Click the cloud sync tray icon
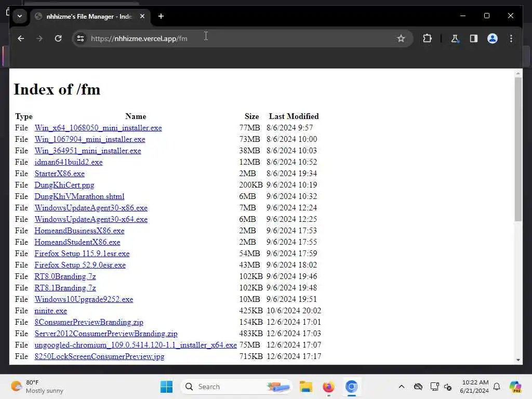The height and width of the screenshot is (399, 532). 418,387
